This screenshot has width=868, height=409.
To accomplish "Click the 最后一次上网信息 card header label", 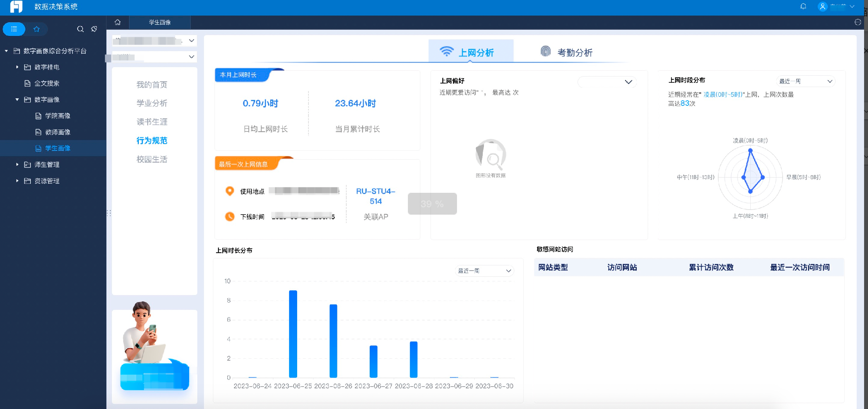I will [243, 164].
